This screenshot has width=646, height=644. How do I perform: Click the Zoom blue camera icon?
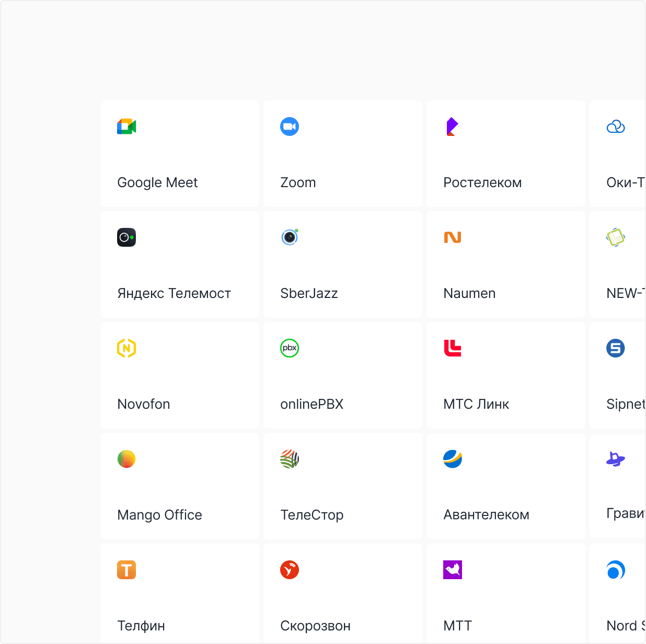click(290, 126)
